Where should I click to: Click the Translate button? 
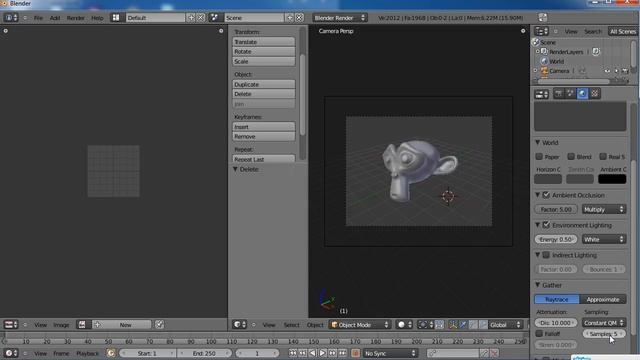coord(264,42)
